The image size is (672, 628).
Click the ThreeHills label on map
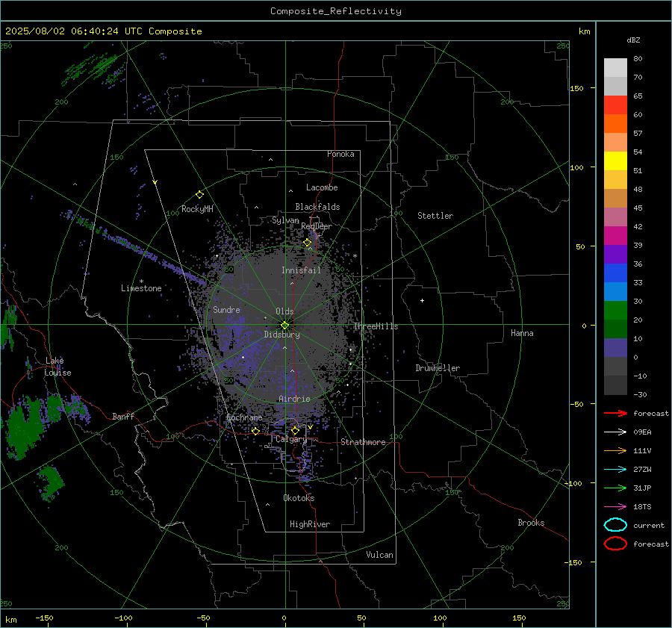376,326
